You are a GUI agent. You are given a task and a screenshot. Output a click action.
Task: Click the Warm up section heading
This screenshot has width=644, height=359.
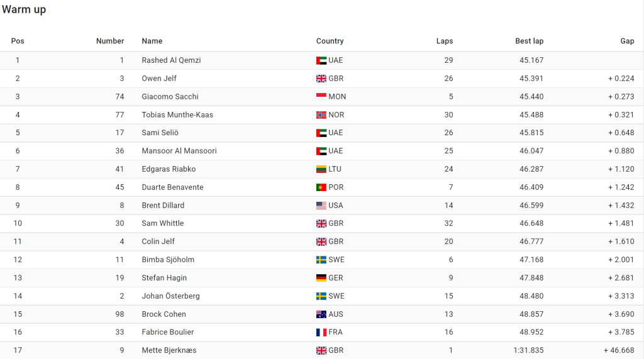pos(24,9)
